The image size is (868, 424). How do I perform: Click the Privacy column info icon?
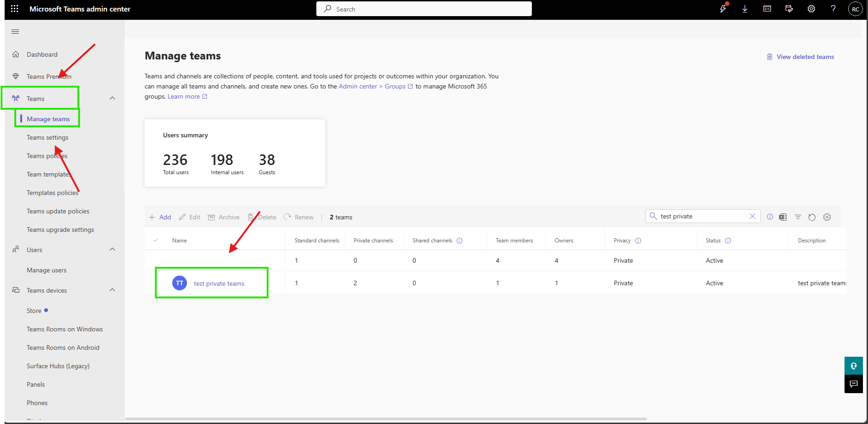(x=638, y=241)
